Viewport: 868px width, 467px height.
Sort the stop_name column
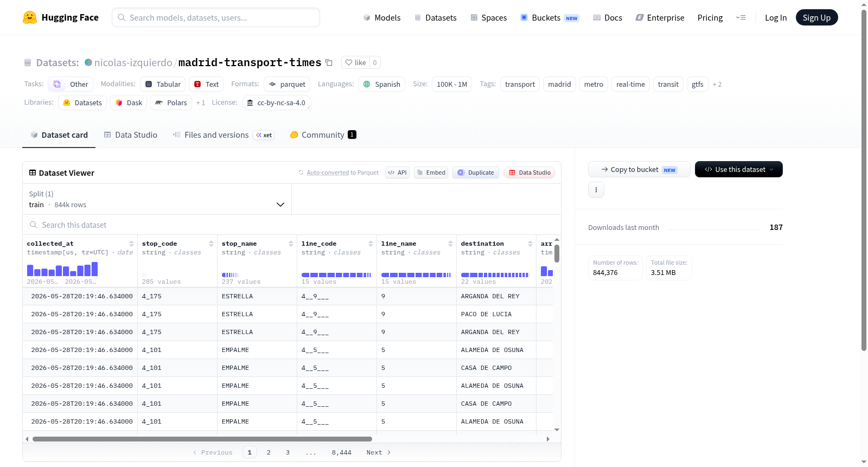(291, 244)
